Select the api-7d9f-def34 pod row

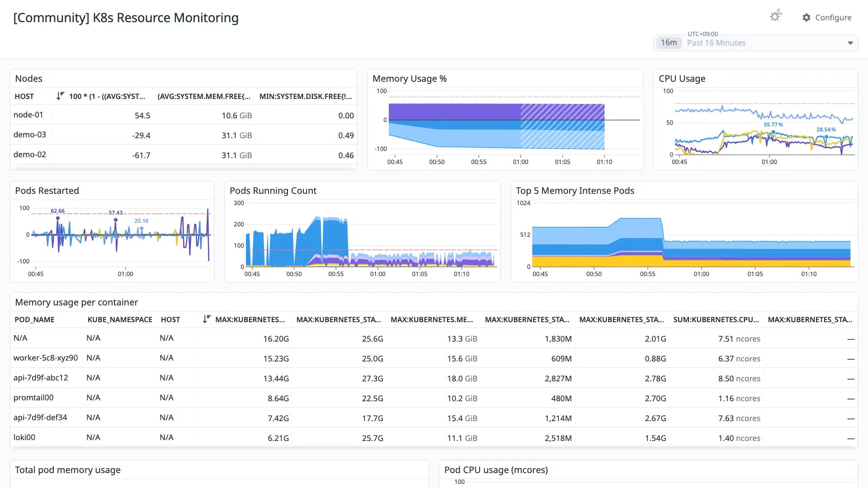(434, 418)
